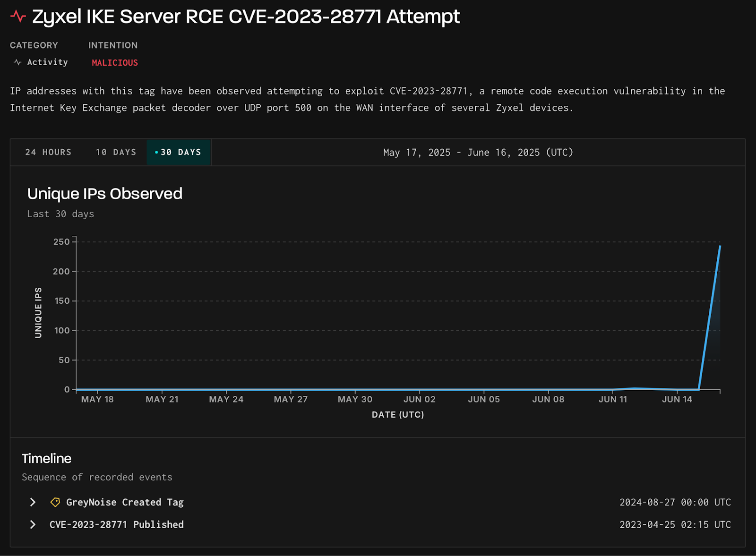Click the INTENTION section header
Image resolution: width=756 pixels, height=556 pixels.
113,45
